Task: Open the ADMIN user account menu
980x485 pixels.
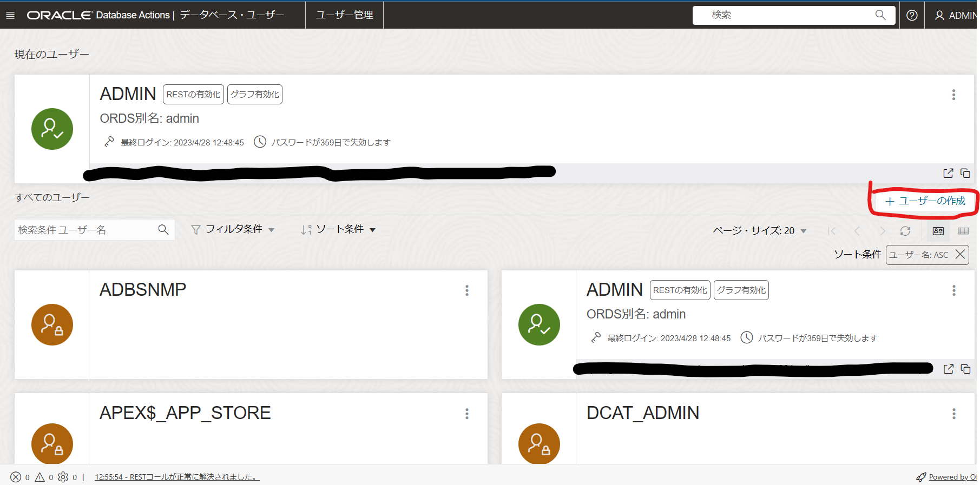Action: [x=956, y=15]
